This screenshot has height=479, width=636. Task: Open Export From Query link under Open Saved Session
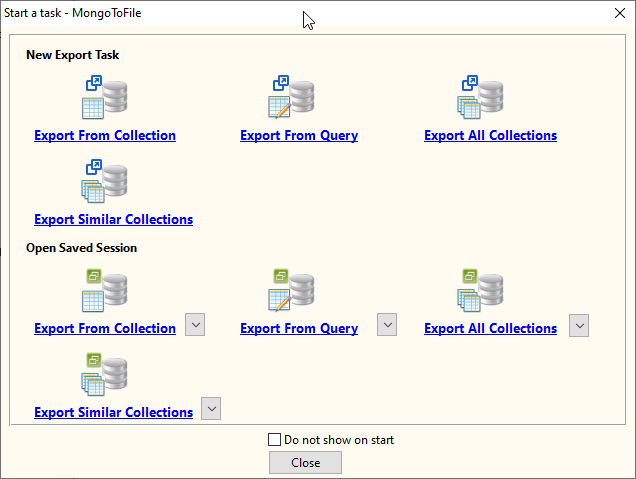(x=299, y=329)
